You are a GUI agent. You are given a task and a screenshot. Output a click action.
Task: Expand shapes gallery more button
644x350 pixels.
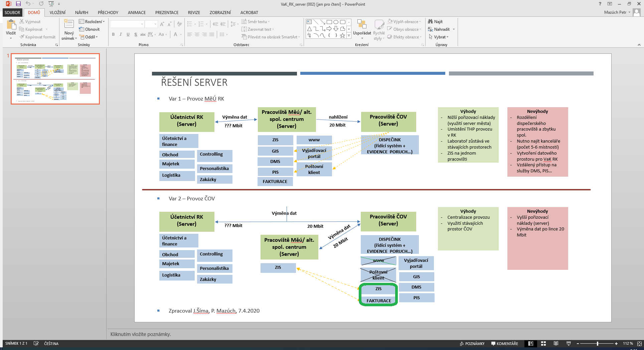[349, 35]
